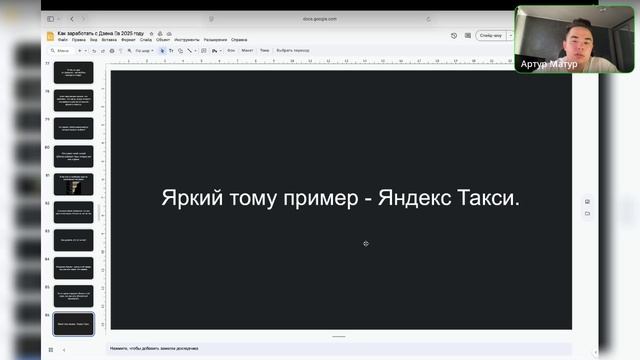640x360 pixels.
Task: Open the Расширения menu
Action: point(215,40)
